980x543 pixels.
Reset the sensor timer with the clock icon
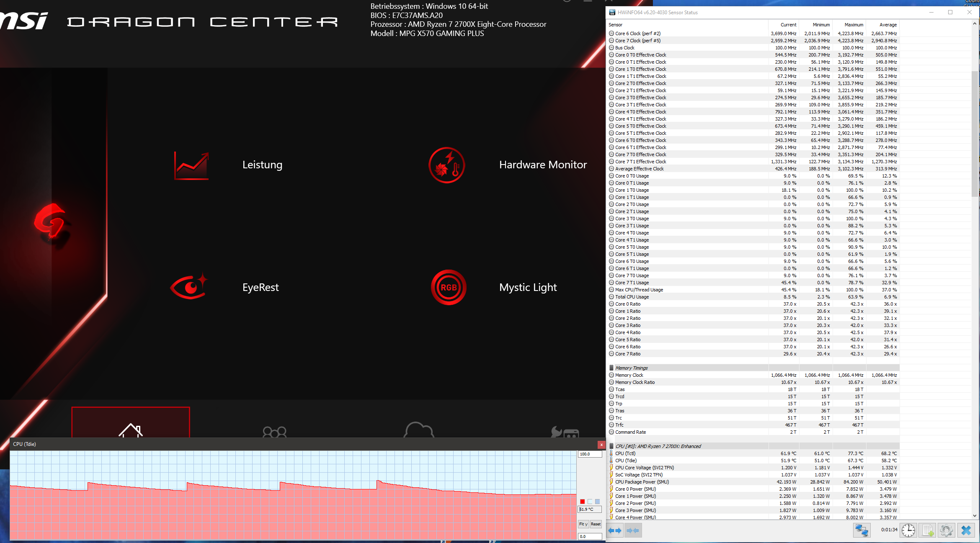[908, 530]
